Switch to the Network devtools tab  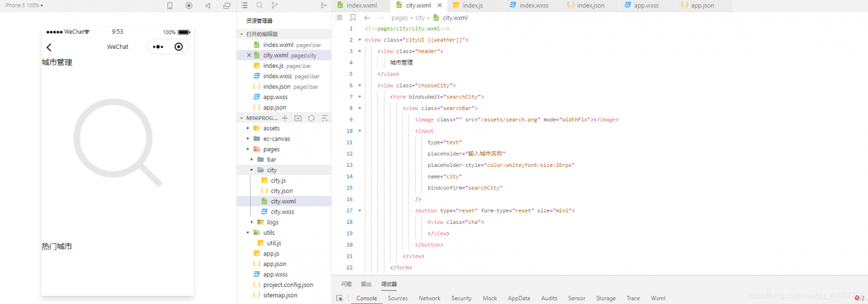[429, 298]
